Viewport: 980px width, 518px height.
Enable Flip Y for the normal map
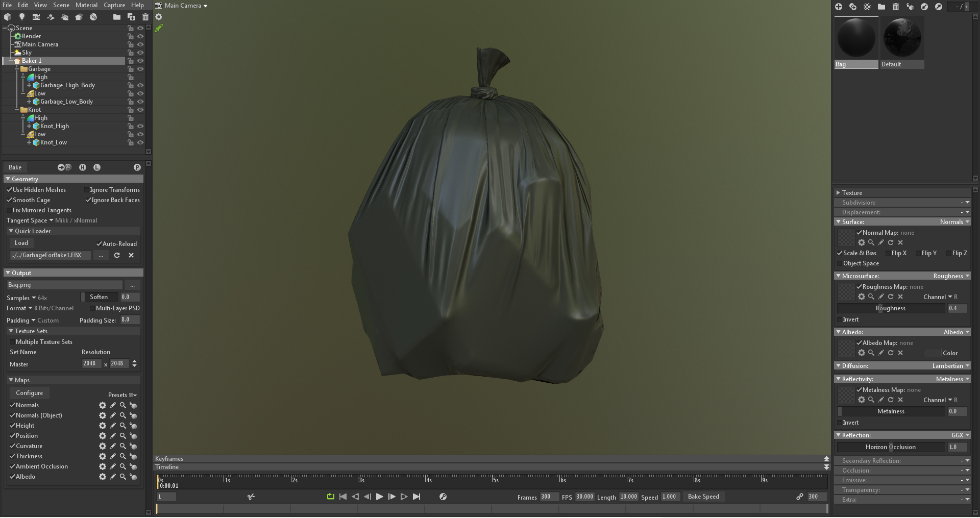click(918, 253)
